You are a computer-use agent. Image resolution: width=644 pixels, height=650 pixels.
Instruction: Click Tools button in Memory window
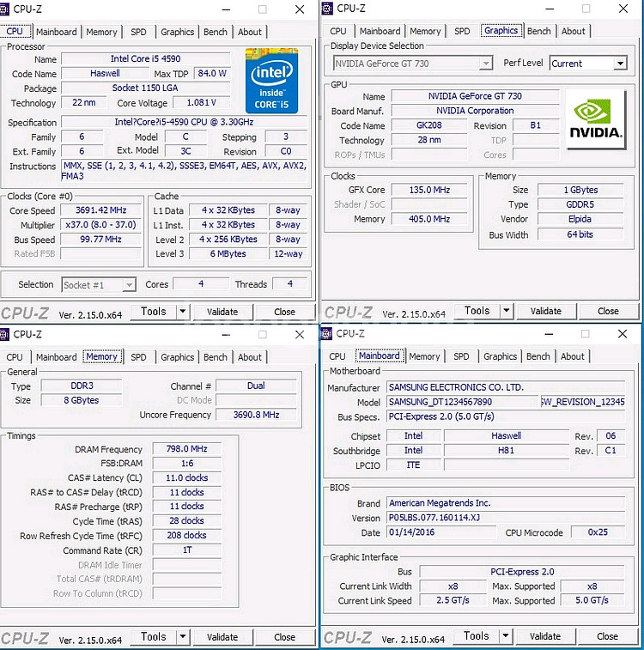pyautogui.click(x=154, y=636)
